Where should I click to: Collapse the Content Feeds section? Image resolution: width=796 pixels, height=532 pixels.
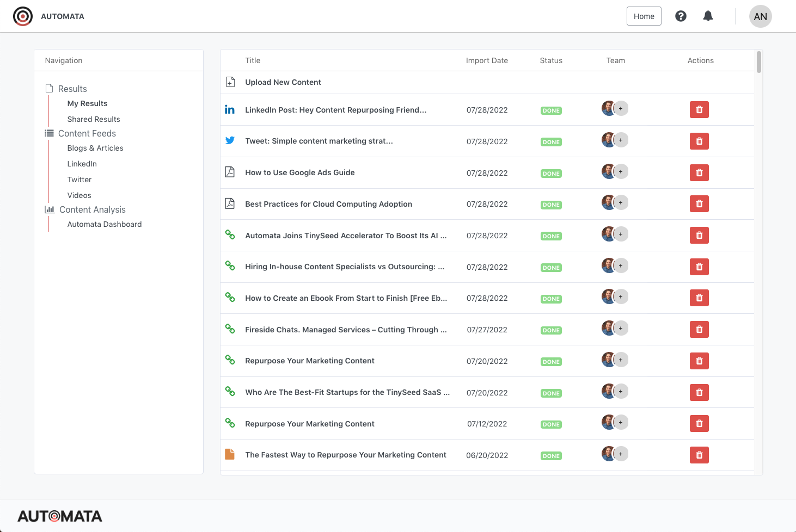pyautogui.click(x=87, y=133)
